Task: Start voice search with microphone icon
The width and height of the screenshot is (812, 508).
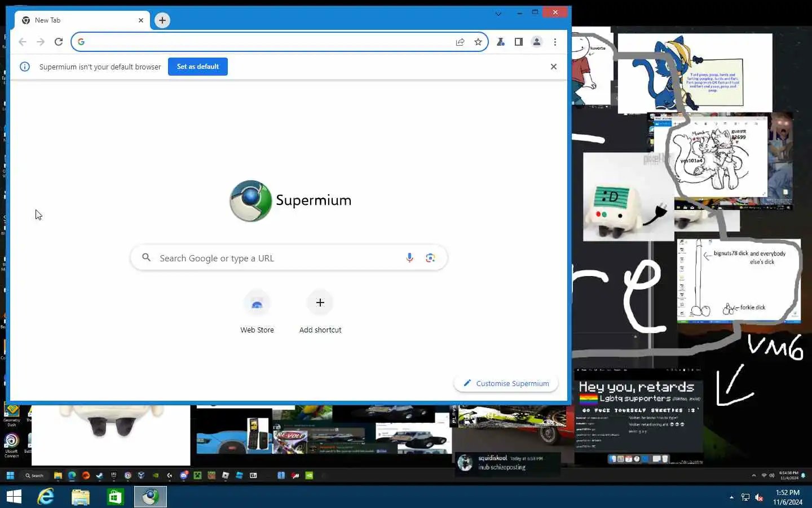Action: (410, 258)
